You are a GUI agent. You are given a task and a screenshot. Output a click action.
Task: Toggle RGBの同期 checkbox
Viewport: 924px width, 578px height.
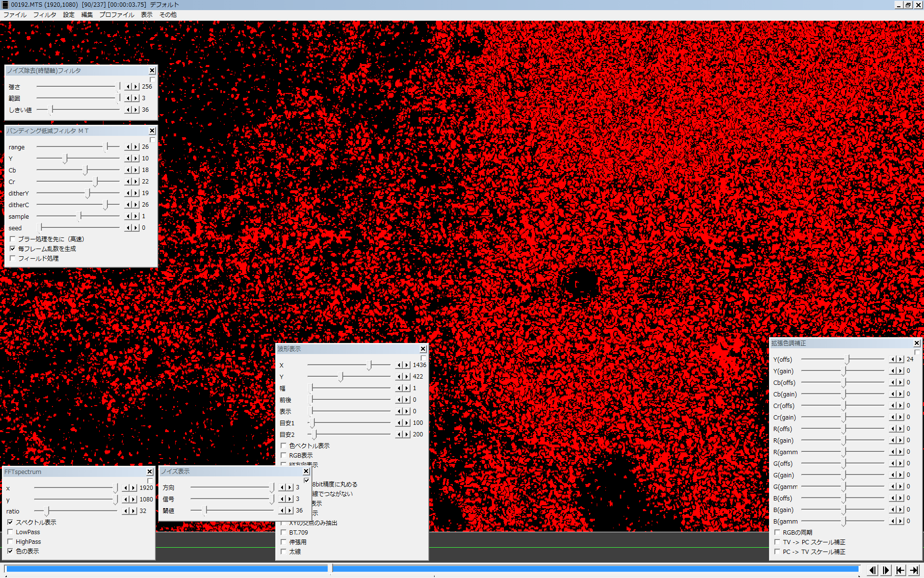pos(777,533)
